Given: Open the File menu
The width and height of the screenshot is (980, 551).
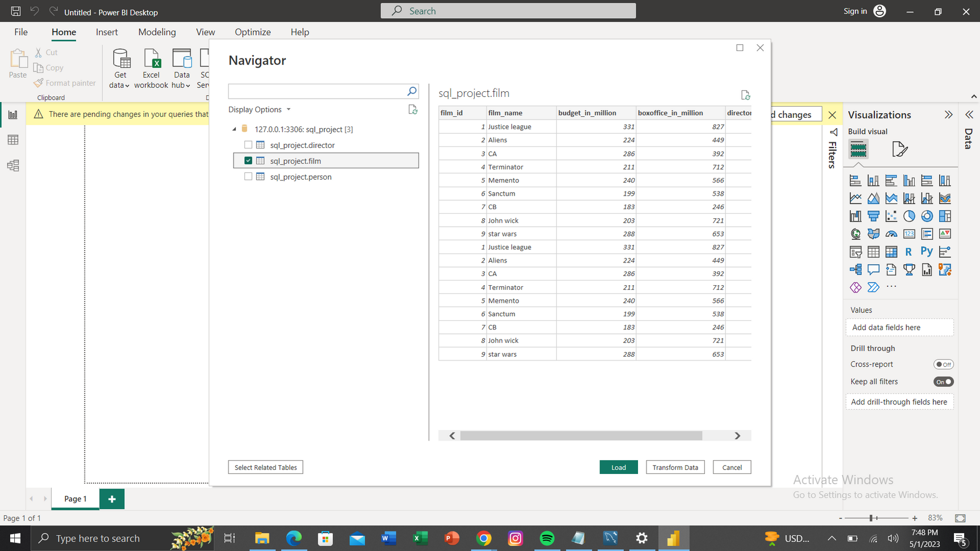Looking at the screenshot, I should point(21,32).
